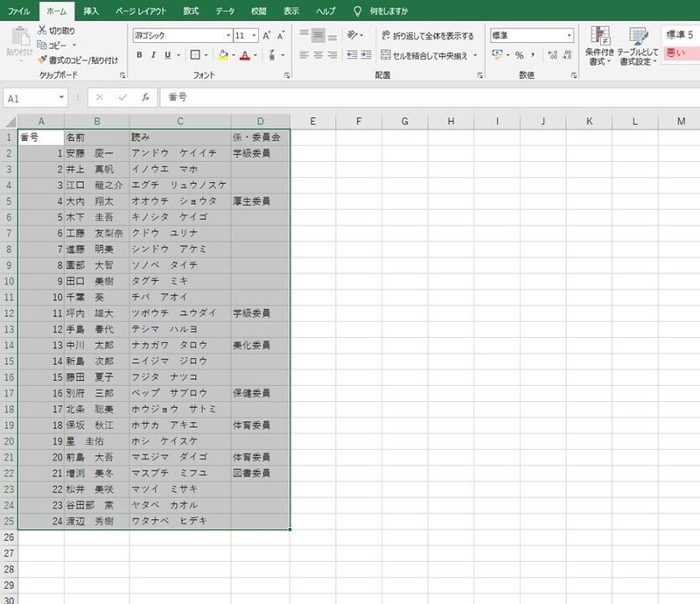
Task: Switch to the View (表示) tab
Action: (x=291, y=11)
